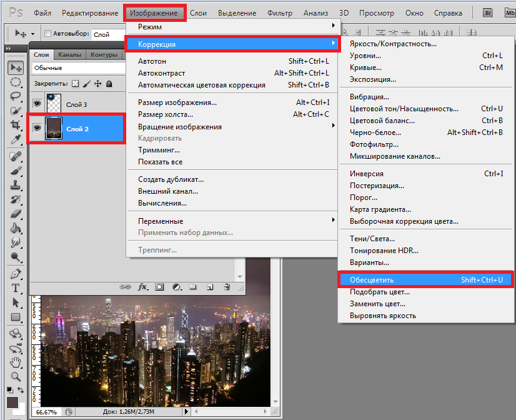
Task: Select the Lasso tool in toolbar
Action: click(16, 96)
